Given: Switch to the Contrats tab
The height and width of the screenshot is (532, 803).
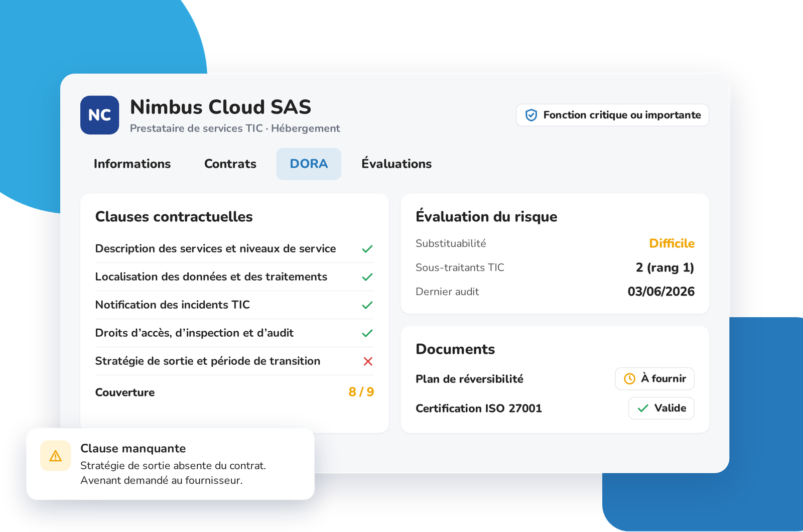Looking at the screenshot, I should coord(230,164).
